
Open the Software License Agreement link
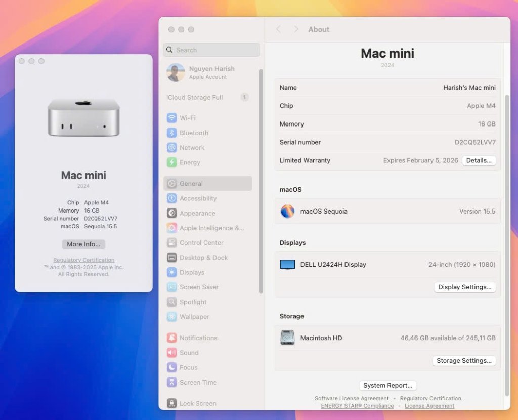pyautogui.click(x=352, y=398)
